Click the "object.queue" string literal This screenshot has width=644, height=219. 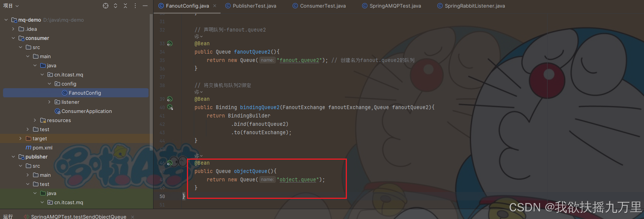coord(298,179)
